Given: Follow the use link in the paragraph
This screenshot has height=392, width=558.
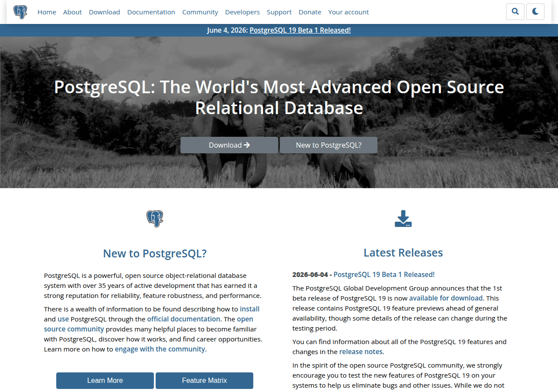Looking at the screenshot, I should tap(63, 319).
